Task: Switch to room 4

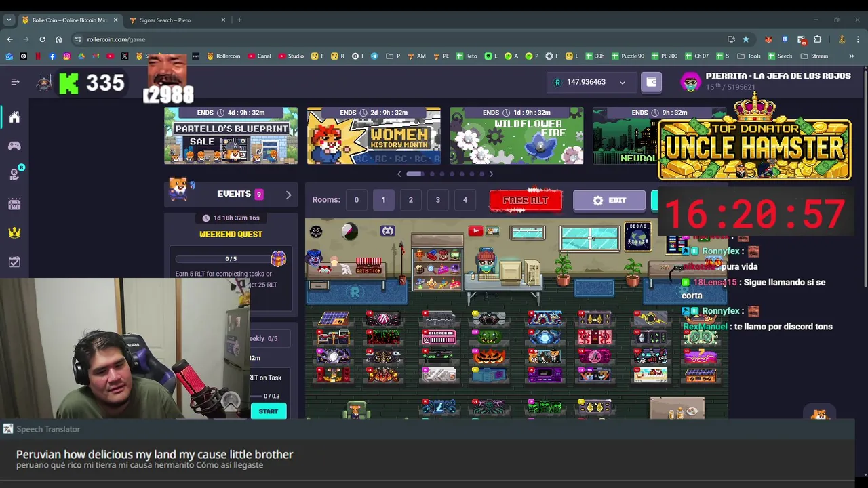Action: (465, 200)
